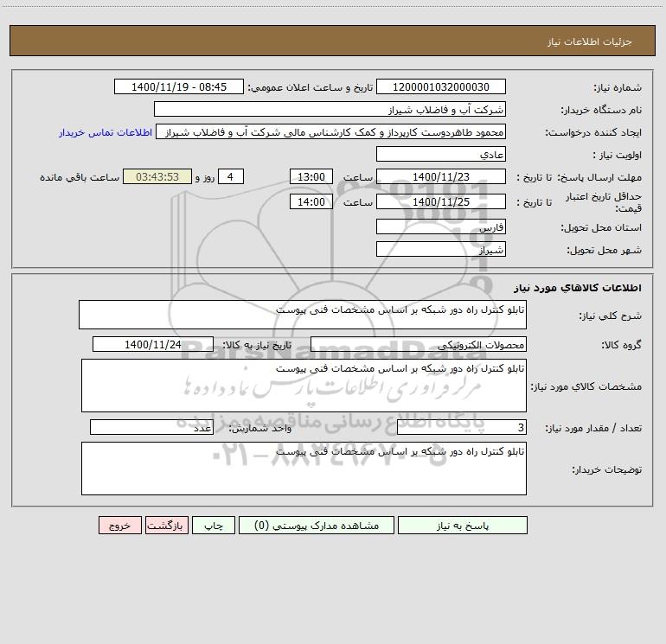Open اطلاعات تماس خریدار link
Image resolution: width=666 pixels, height=644 pixels.
tap(106, 132)
